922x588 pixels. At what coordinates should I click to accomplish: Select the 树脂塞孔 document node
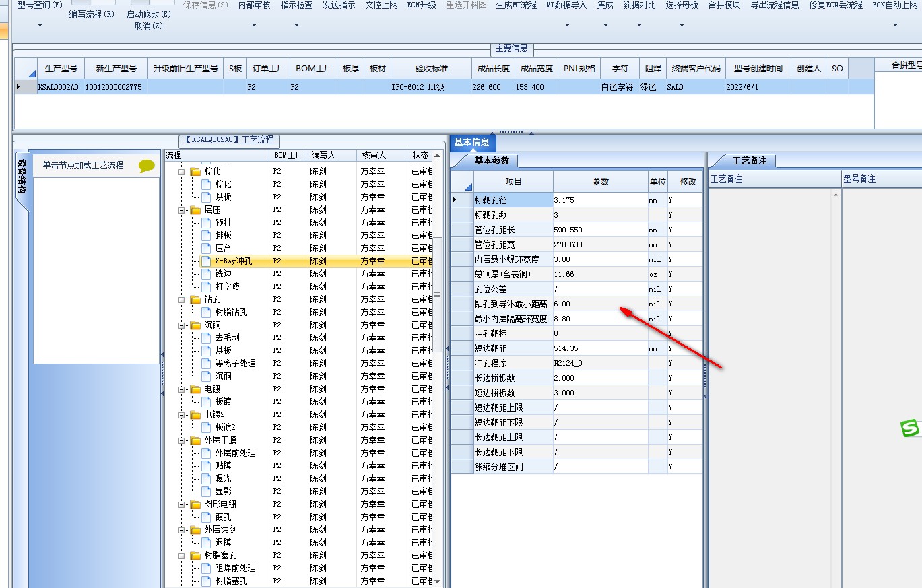pyautogui.click(x=230, y=581)
